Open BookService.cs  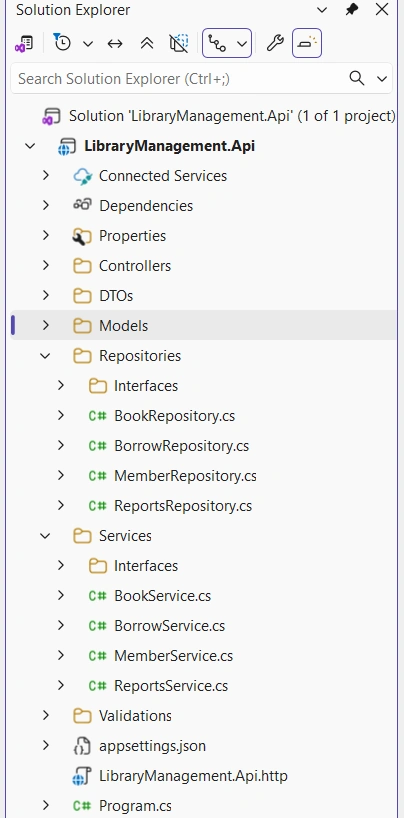point(162,596)
